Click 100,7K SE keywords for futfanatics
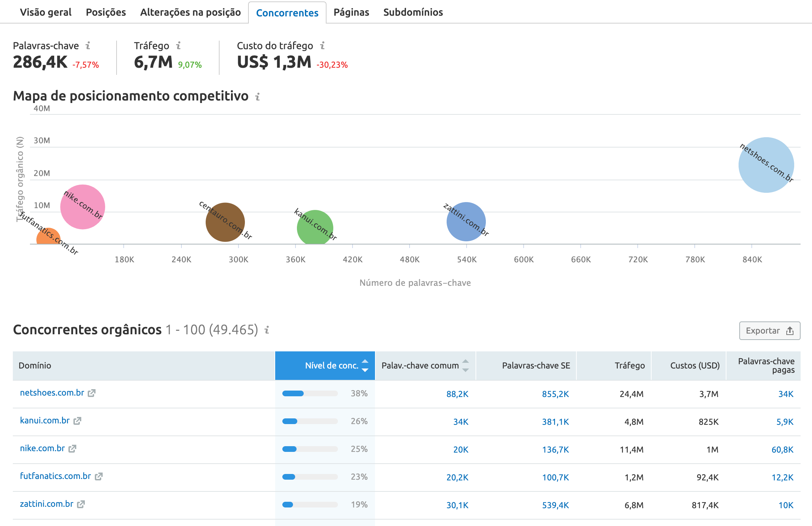The image size is (812, 526). (x=555, y=477)
